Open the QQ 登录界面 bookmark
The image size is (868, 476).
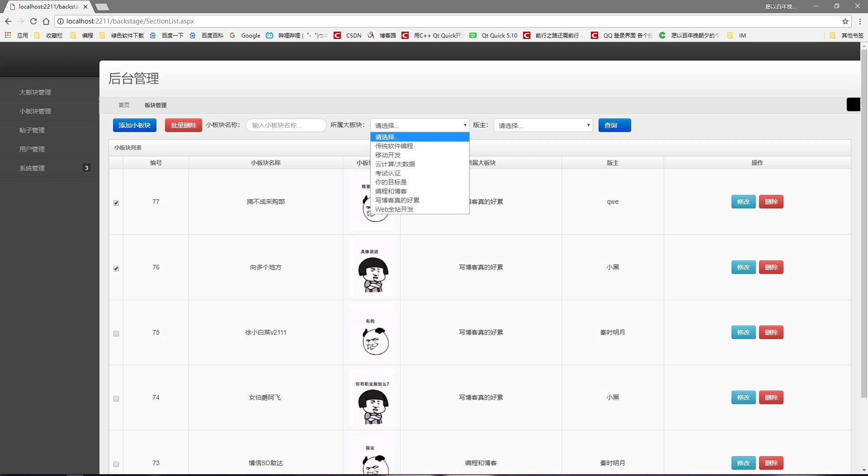(622, 35)
